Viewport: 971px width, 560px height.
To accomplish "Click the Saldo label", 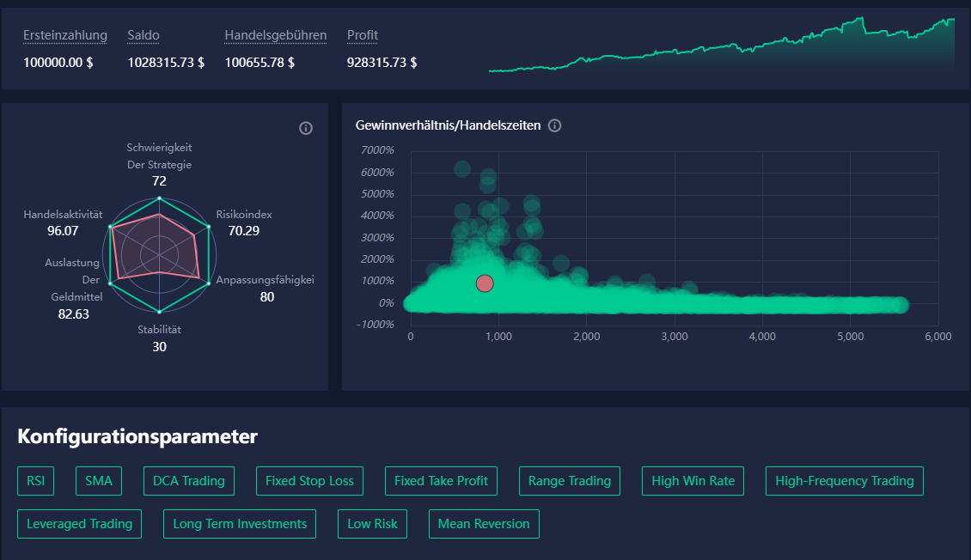I will click(x=143, y=35).
